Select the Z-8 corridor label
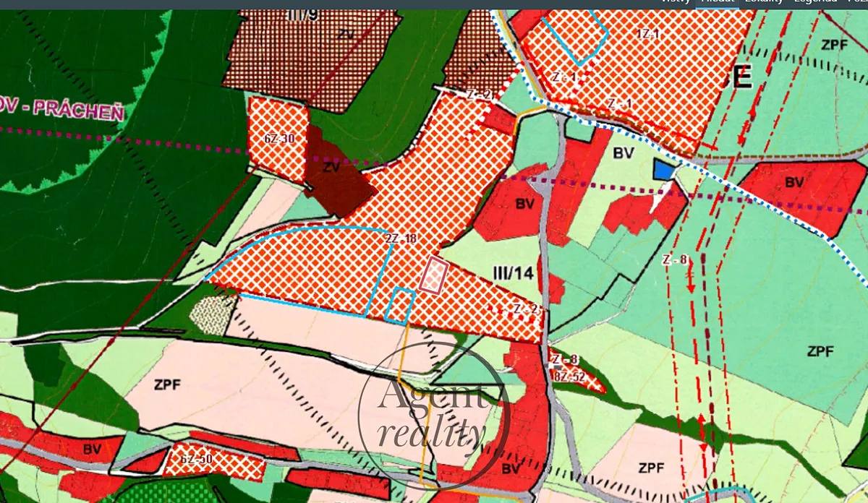868x503 pixels. click(x=674, y=260)
